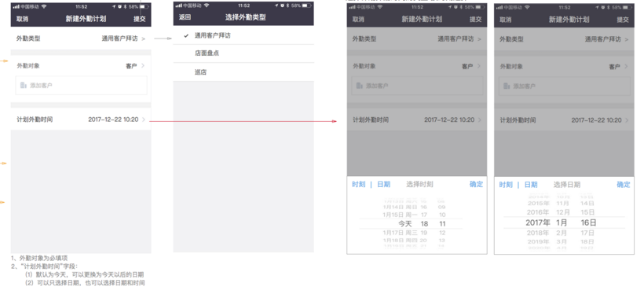
Task: Confirm with 确定 in date picker
Action: point(624,185)
